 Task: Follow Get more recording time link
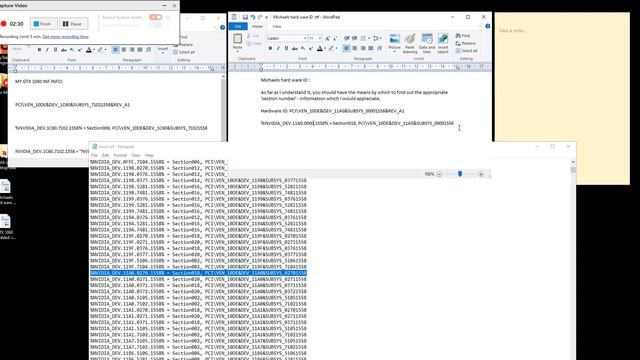click(65, 37)
